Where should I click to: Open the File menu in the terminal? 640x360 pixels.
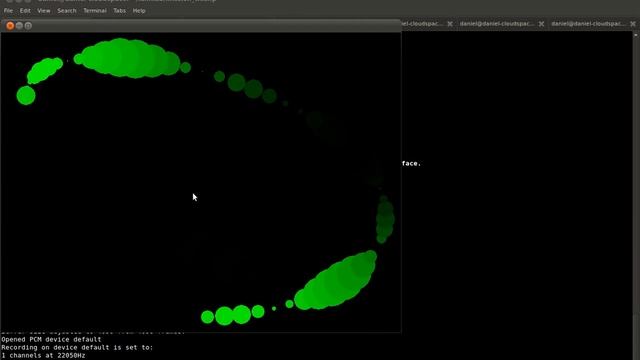8,11
